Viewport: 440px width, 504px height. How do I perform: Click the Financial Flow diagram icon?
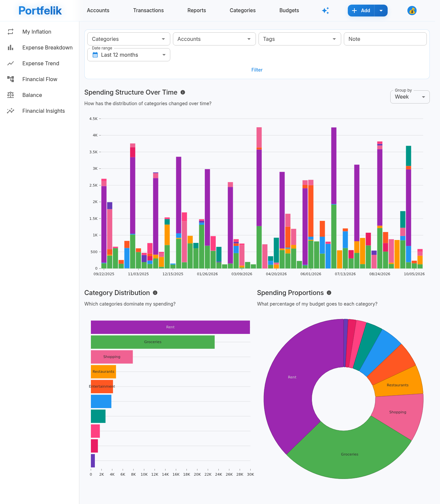(11, 79)
